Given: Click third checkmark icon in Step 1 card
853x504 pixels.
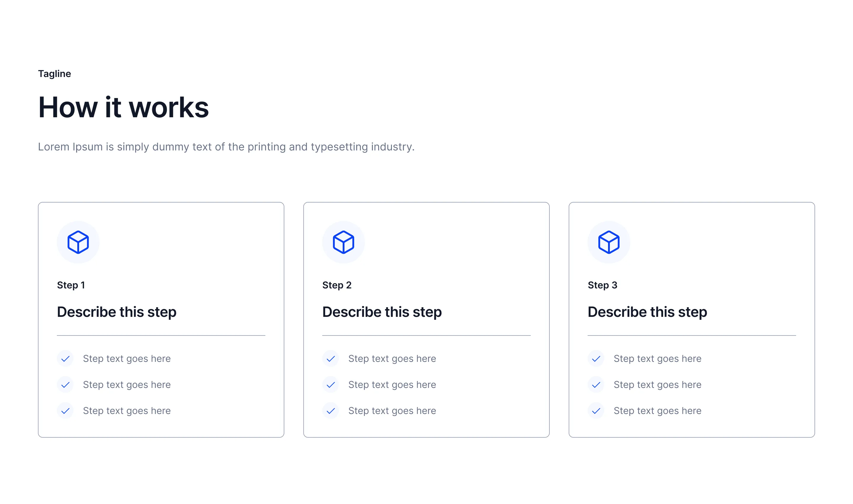Looking at the screenshot, I should coord(65,411).
